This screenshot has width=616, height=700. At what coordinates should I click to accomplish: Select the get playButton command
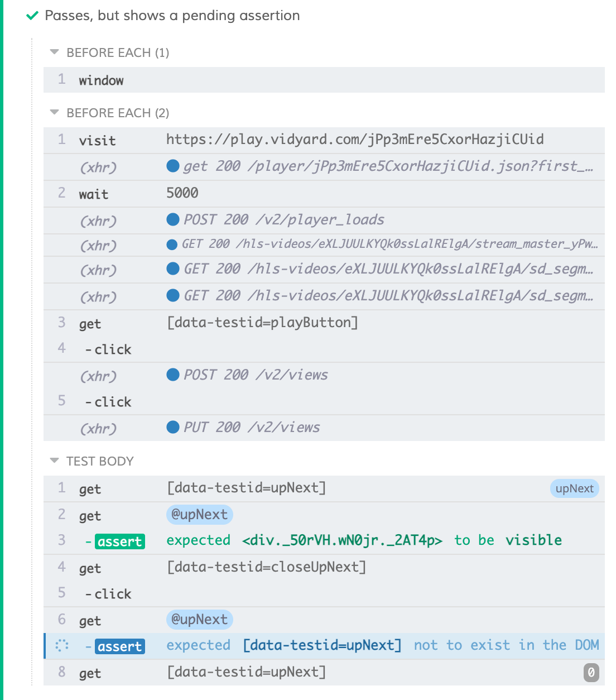324,323
